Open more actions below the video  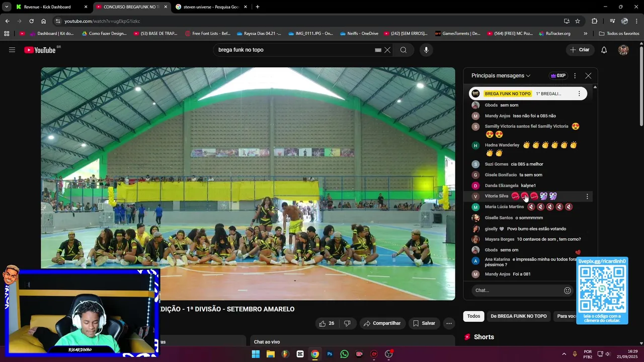pos(449,323)
